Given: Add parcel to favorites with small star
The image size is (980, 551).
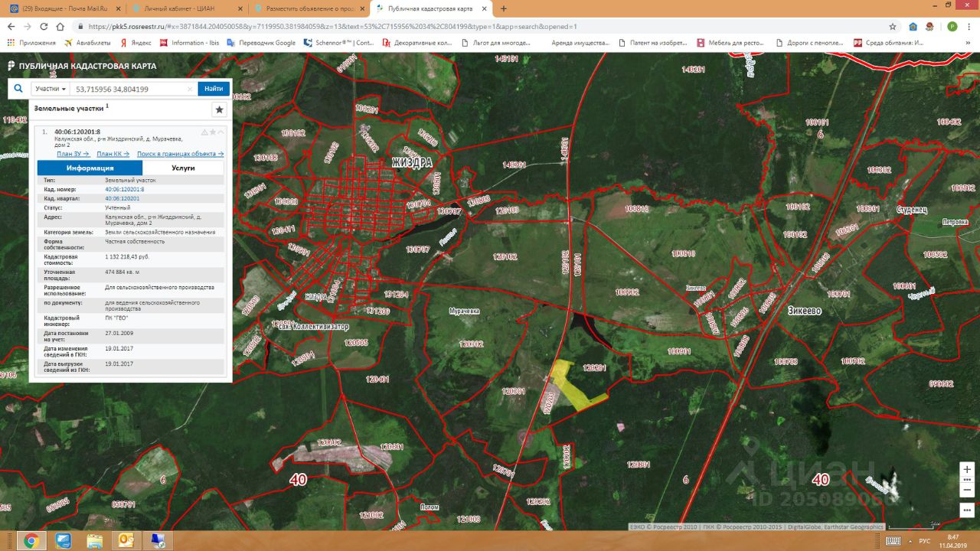Looking at the screenshot, I should (x=213, y=132).
